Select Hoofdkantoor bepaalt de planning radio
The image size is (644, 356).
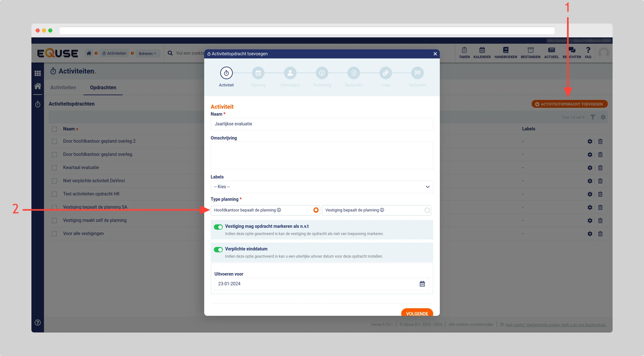pyautogui.click(x=316, y=210)
